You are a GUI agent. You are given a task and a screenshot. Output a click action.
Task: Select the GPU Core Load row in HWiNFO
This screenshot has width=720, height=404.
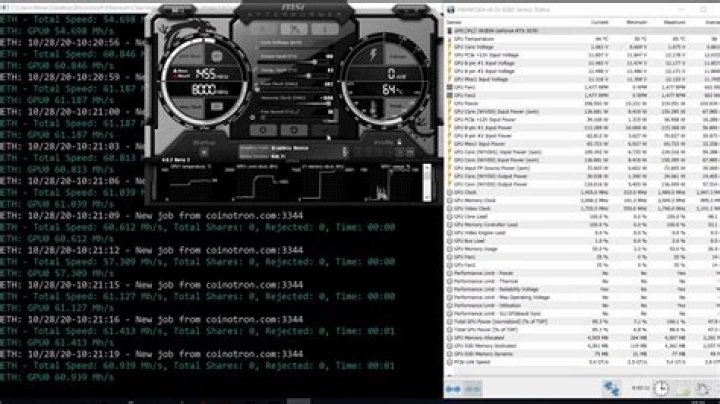tap(583, 217)
